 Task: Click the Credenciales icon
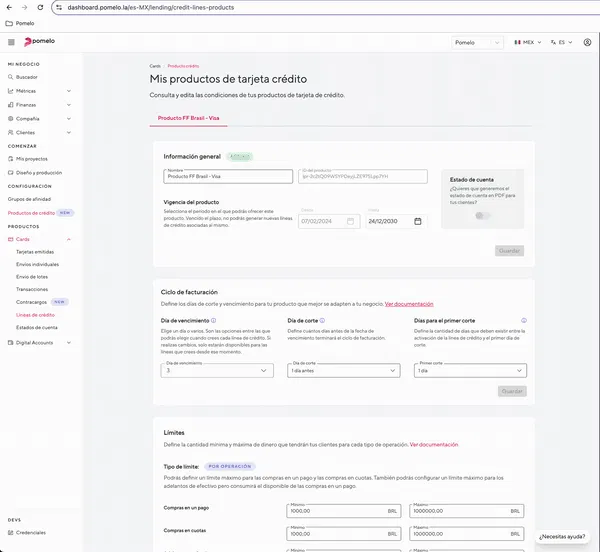tap(11, 532)
